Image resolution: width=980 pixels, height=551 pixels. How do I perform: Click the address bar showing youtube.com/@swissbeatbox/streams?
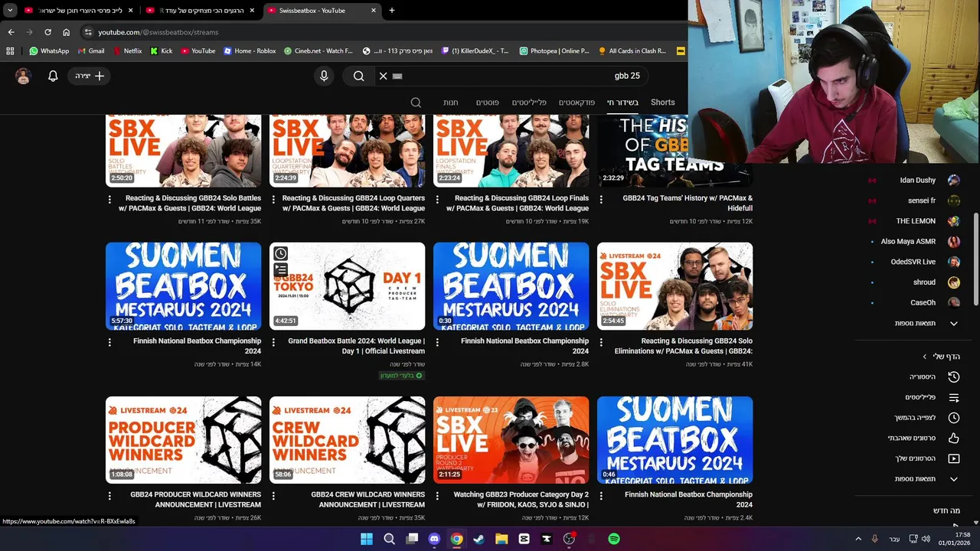click(383, 32)
